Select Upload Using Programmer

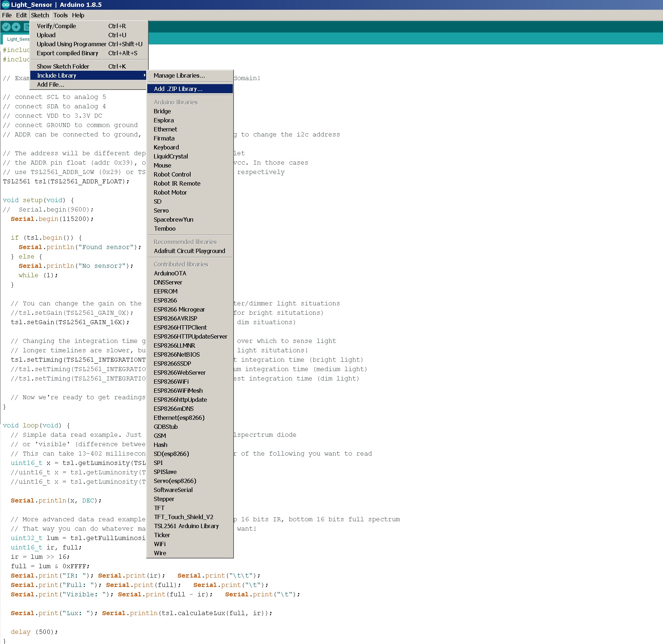pos(89,44)
